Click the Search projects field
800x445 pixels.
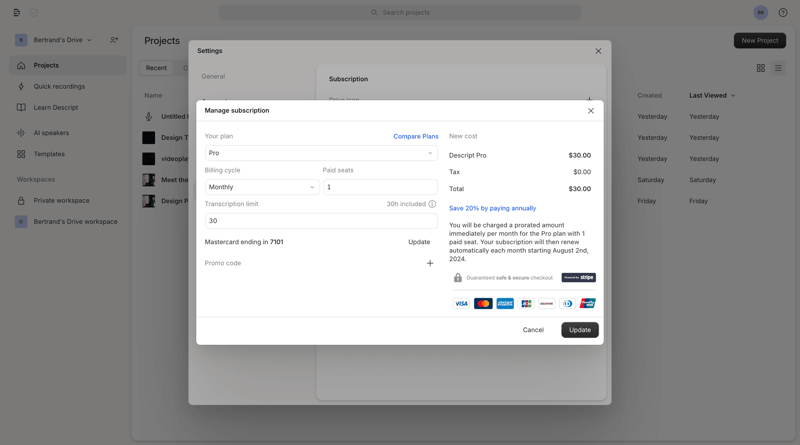[400, 12]
